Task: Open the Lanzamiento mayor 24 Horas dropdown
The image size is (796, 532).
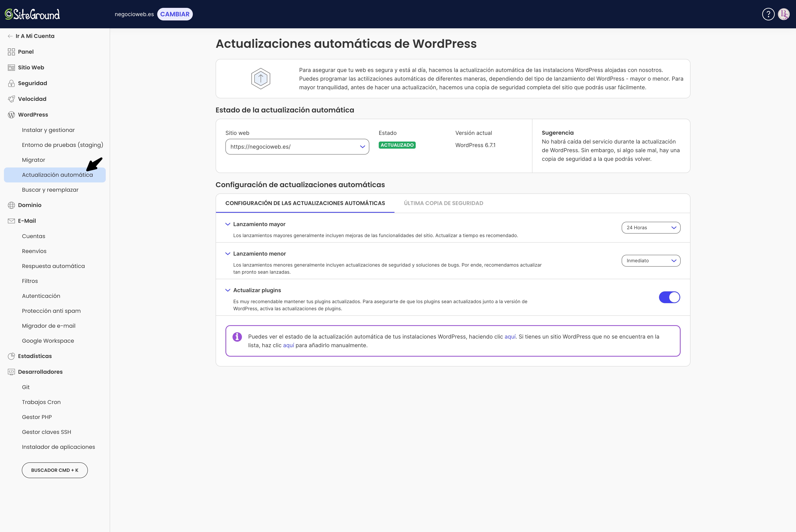Action: (x=651, y=228)
